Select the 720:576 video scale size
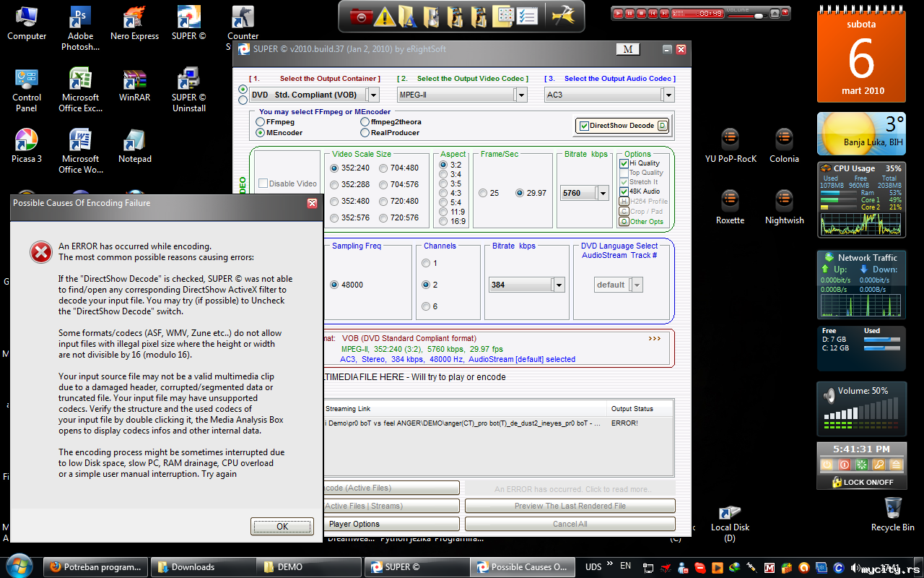The width and height of the screenshot is (924, 578). [383, 217]
